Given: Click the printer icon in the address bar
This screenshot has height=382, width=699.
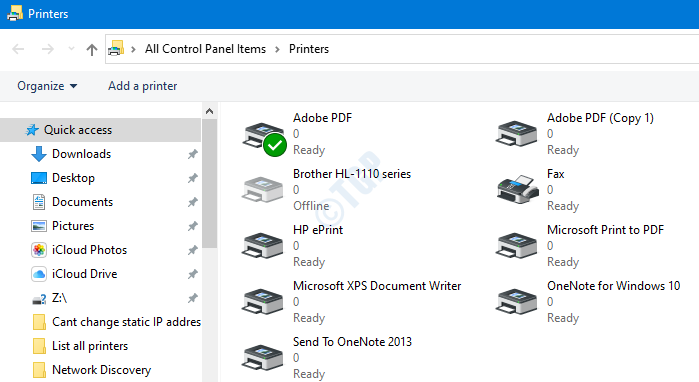Looking at the screenshot, I should point(116,48).
